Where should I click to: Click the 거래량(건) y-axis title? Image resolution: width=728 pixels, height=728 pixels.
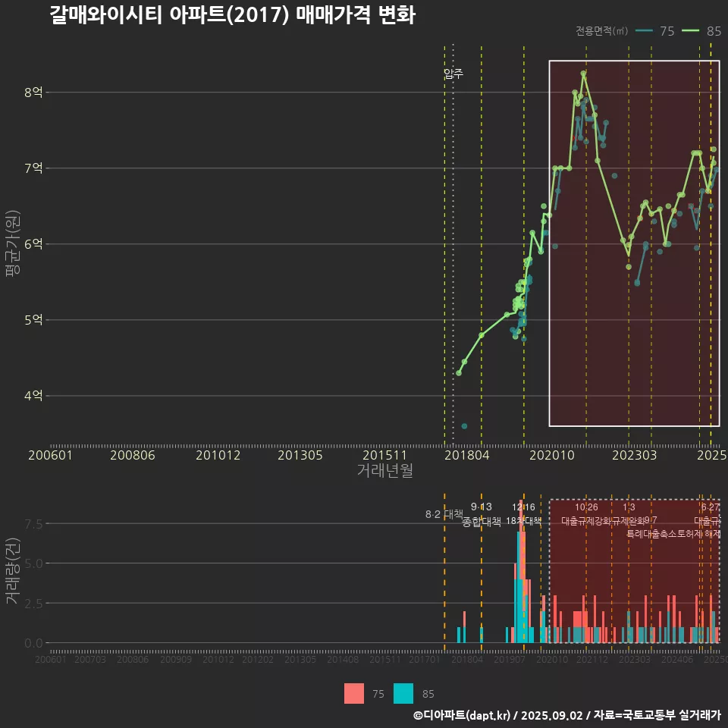(13, 570)
